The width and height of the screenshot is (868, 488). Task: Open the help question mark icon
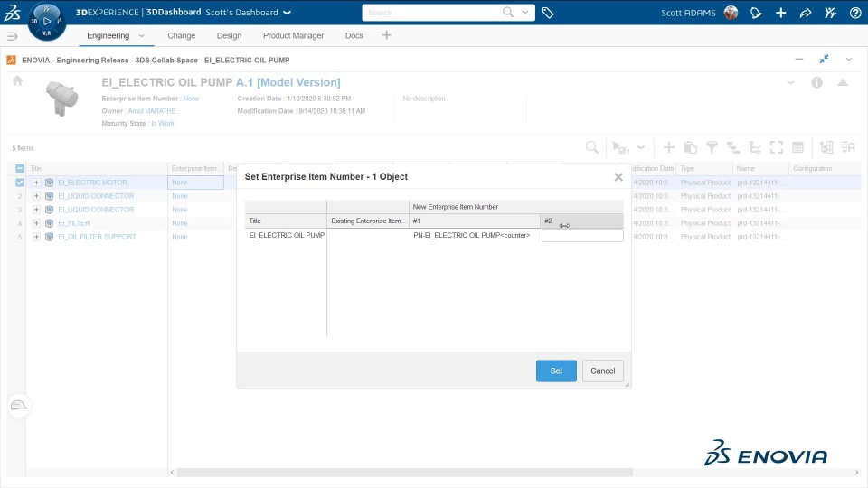855,13
